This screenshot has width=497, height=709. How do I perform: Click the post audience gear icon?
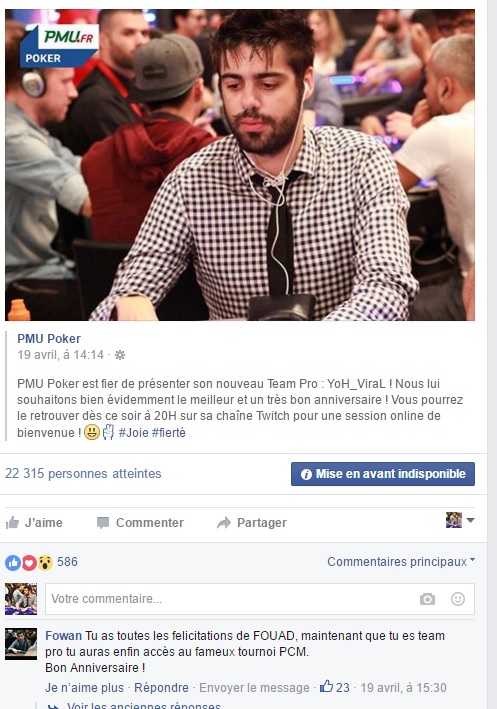coord(120,355)
